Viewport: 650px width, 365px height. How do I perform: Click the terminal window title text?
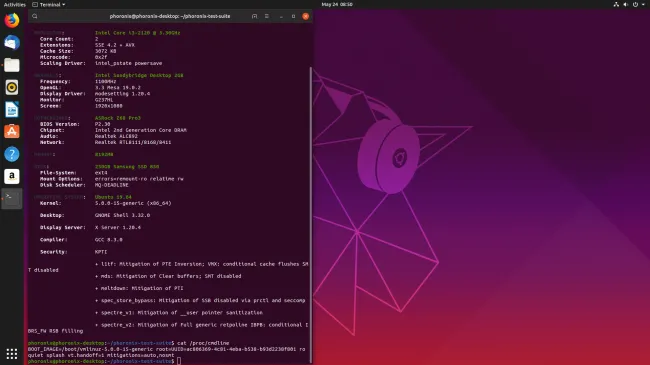170,16
